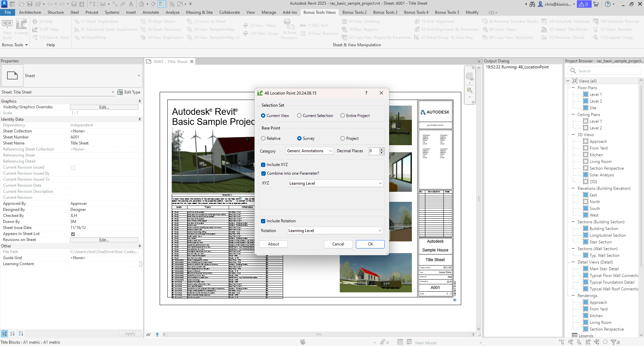Screen dimensions: 644x346
Task: Click the Print icon in quick access toolbar
Action: [74, 4]
